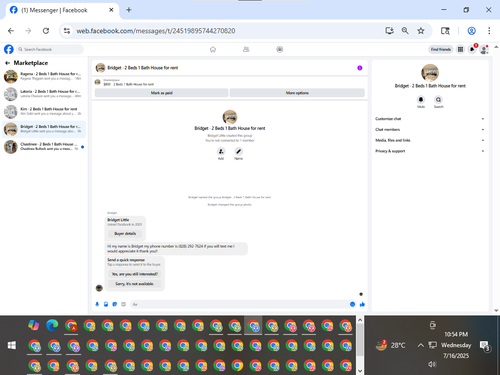
Task: Show hidden system tray icons chevron
Action: (x=421, y=345)
